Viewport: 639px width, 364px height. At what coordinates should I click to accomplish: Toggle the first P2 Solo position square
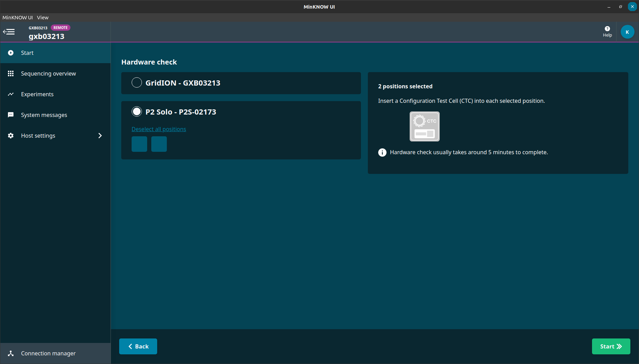click(139, 144)
